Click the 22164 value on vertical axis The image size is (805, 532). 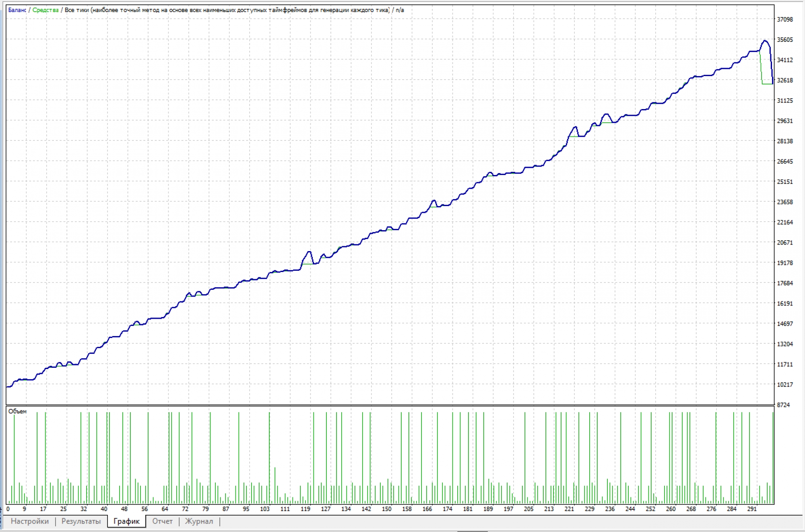click(784, 222)
